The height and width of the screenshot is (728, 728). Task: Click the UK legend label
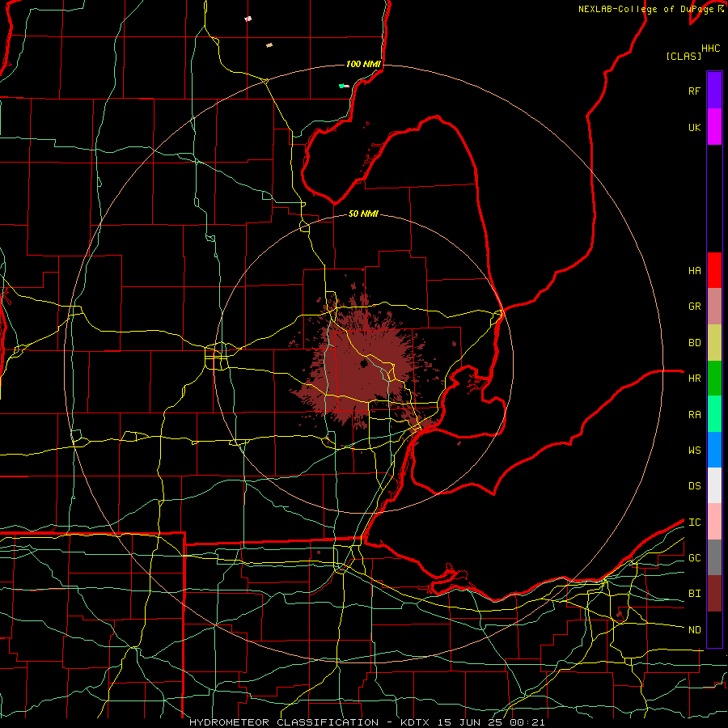694,127
